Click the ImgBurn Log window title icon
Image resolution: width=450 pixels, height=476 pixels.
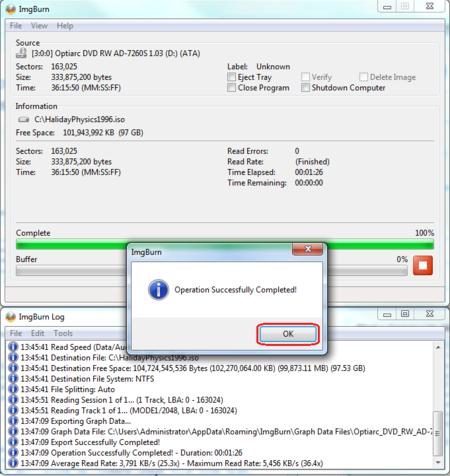click(11, 317)
